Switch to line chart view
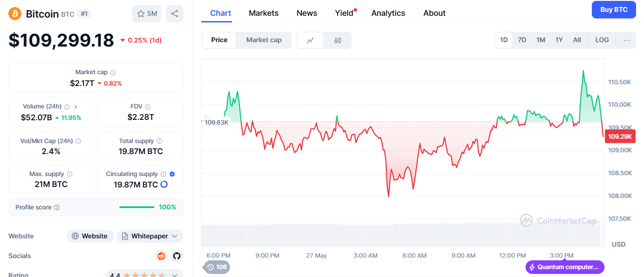The height and width of the screenshot is (277, 644). point(310,40)
